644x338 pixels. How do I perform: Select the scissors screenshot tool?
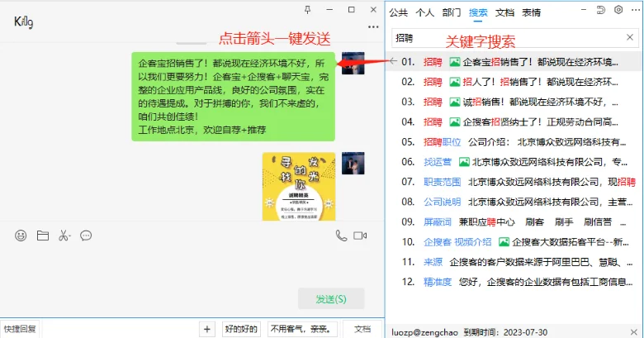coord(64,236)
